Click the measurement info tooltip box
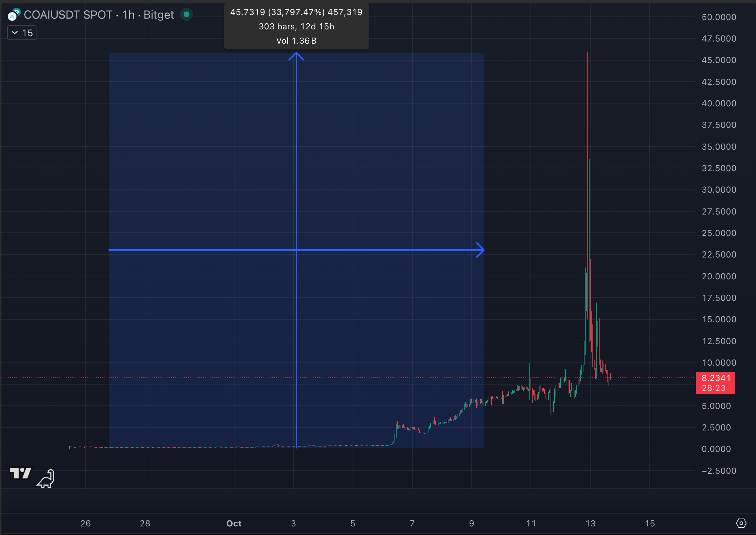 point(296,26)
